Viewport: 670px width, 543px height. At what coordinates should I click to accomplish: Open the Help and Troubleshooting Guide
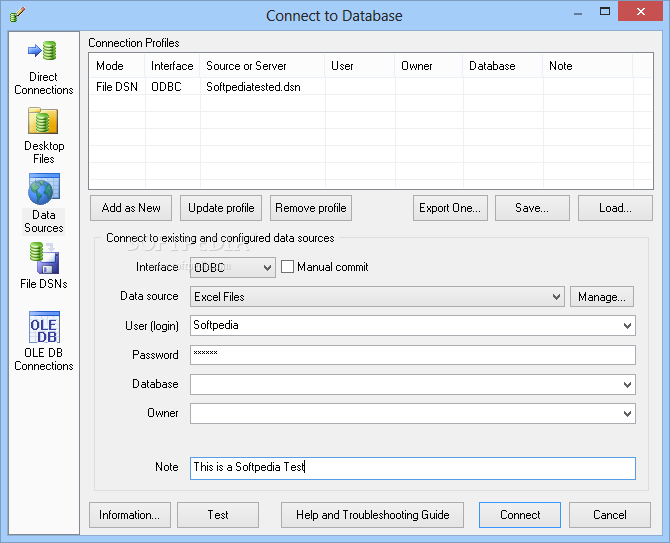[x=372, y=515]
